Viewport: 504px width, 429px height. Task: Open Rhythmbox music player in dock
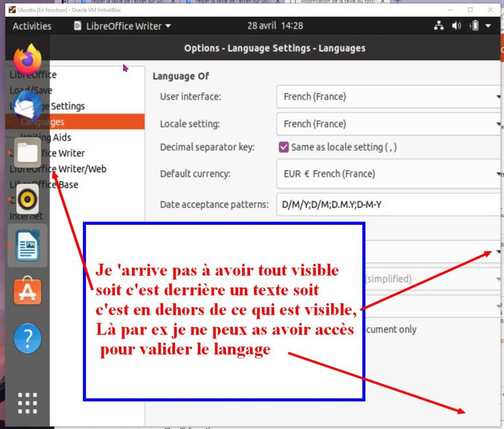[x=27, y=199]
